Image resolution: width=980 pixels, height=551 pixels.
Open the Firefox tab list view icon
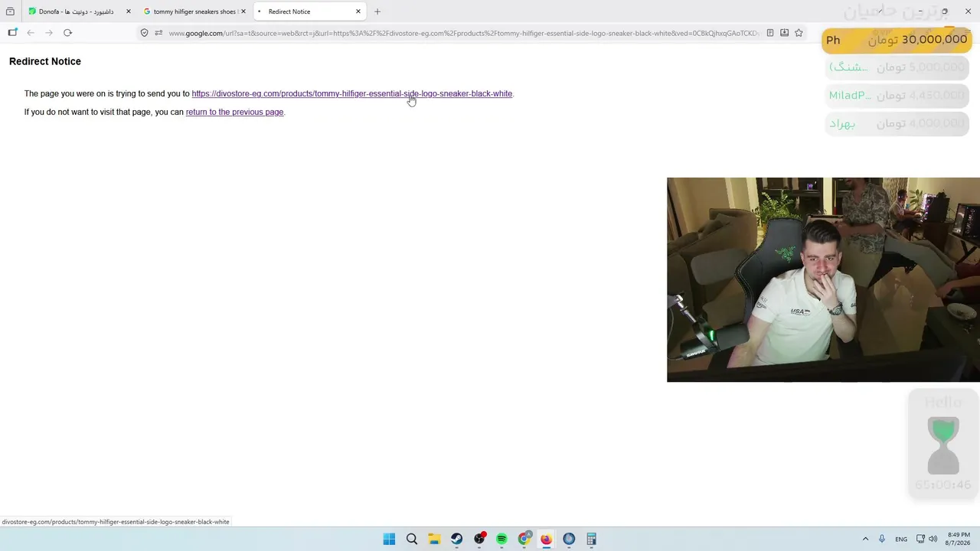(10, 11)
